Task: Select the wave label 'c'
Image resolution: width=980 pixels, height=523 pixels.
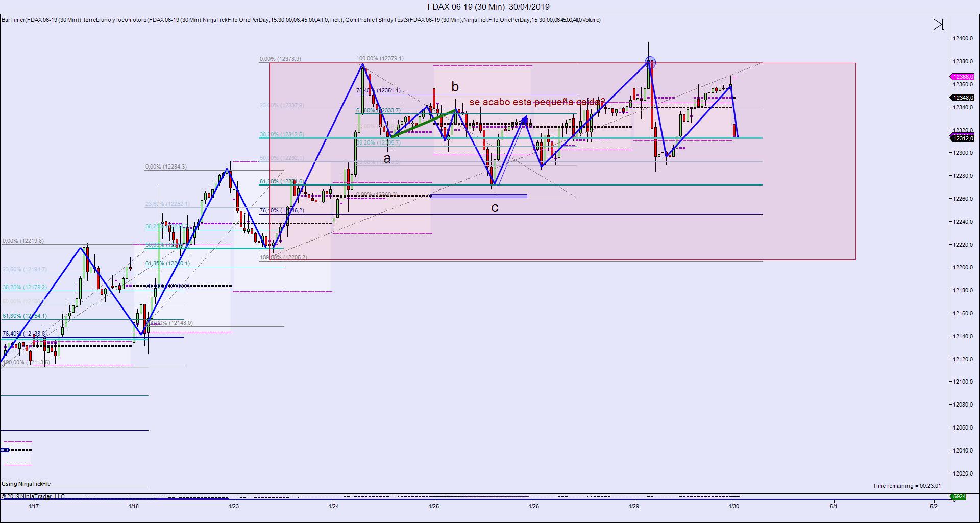Action: pos(495,207)
